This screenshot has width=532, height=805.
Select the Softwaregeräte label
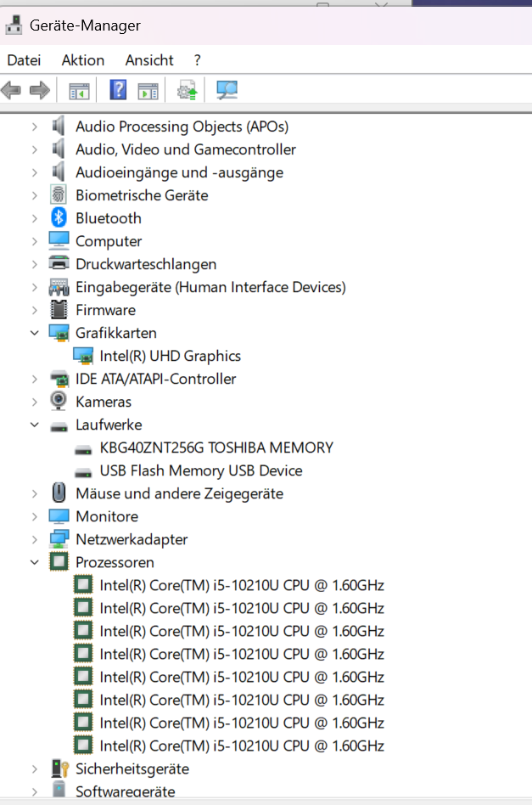(x=126, y=791)
